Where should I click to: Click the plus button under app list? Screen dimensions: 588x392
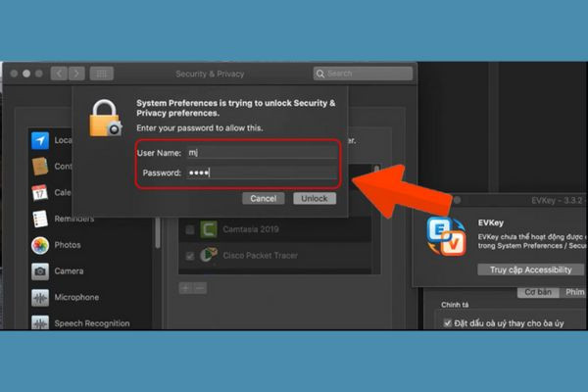pyautogui.click(x=185, y=288)
